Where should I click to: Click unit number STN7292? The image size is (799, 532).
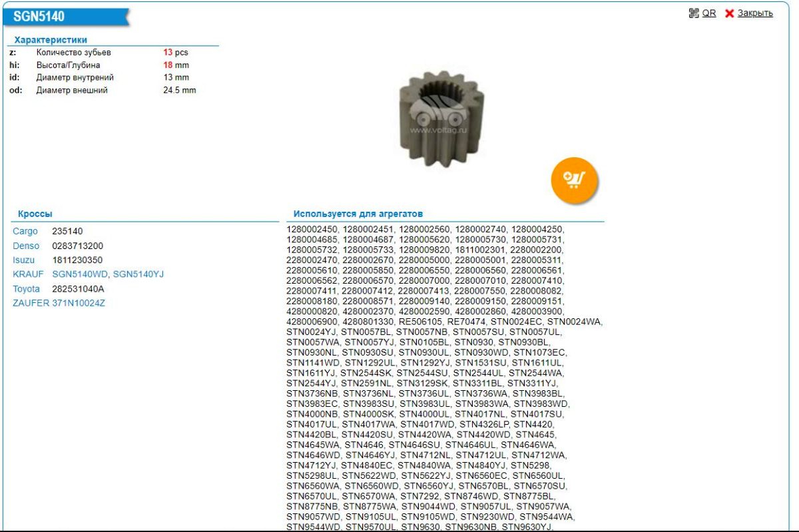pyautogui.click(x=420, y=497)
